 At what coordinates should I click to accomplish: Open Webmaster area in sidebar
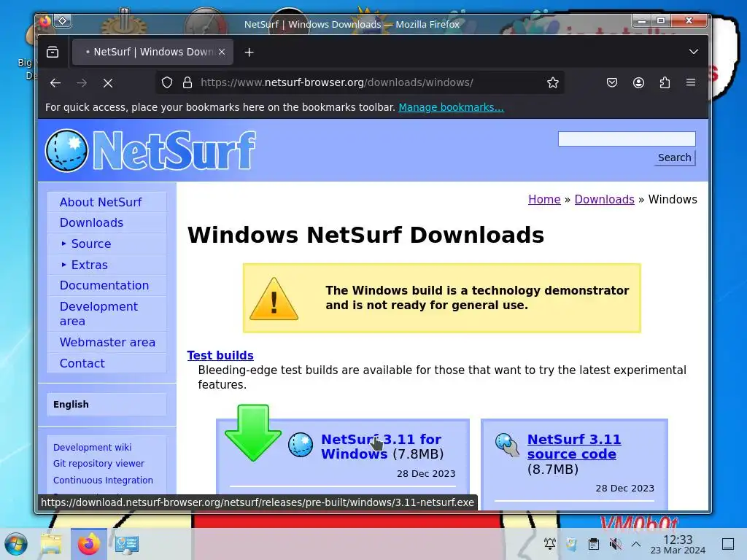(107, 342)
